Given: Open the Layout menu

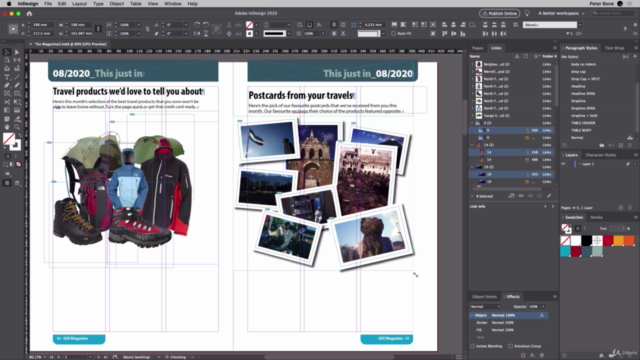Looking at the screenshot, I should (79, 4).
